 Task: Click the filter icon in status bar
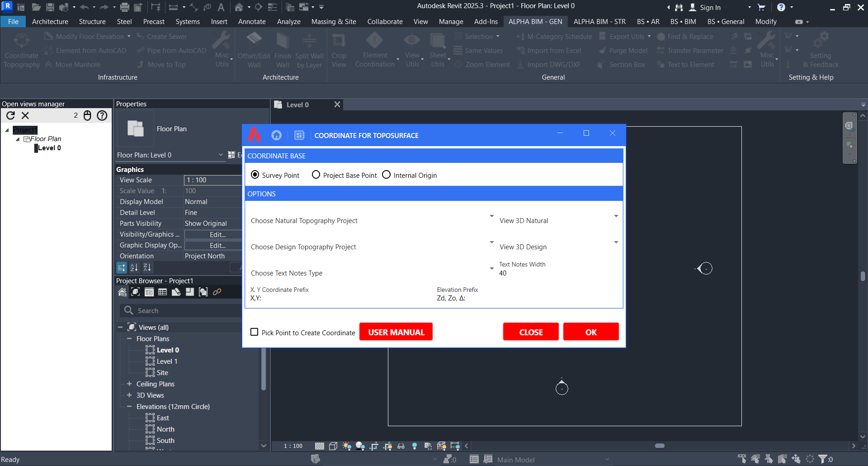point(823,459)
